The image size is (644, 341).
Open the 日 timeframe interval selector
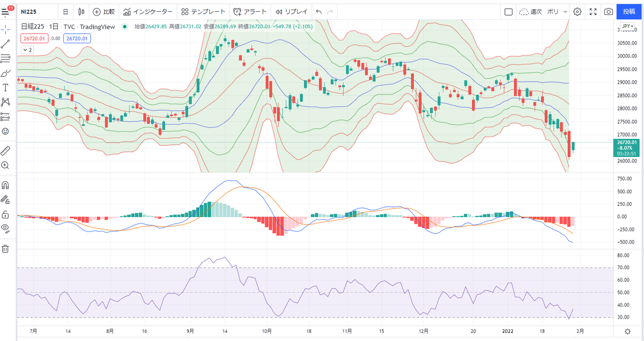click(x=65, y=11)
